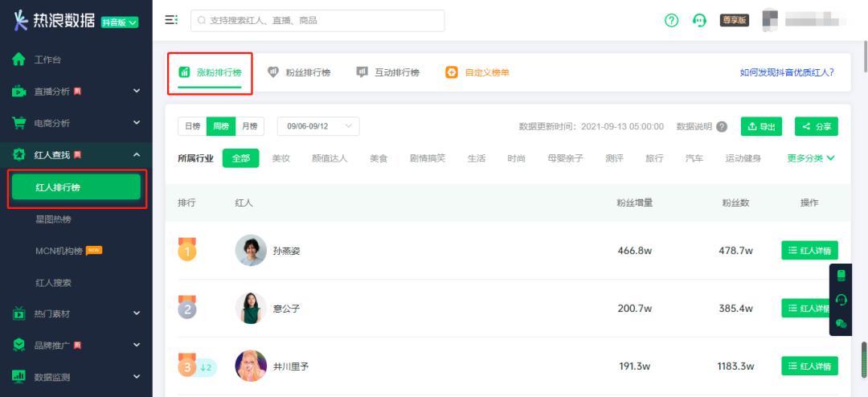Click the 热浪数据 logo icon

(x=21, y=20)
